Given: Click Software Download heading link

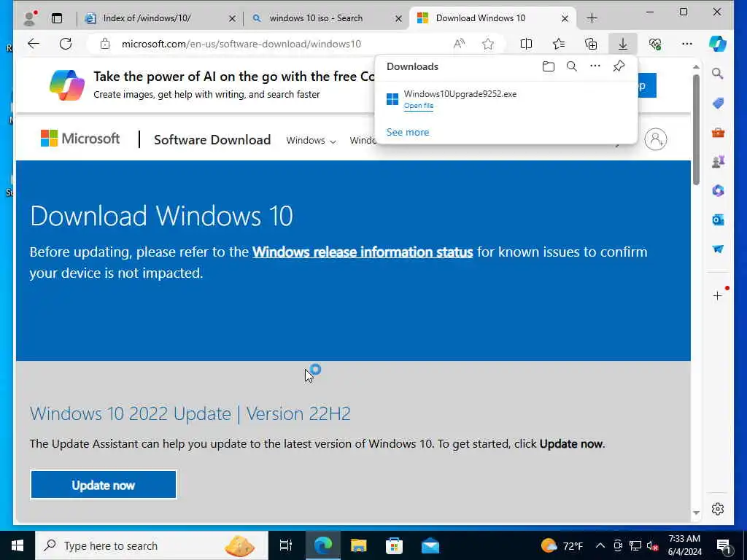Looking at the screenshot, I should (212, 139).
